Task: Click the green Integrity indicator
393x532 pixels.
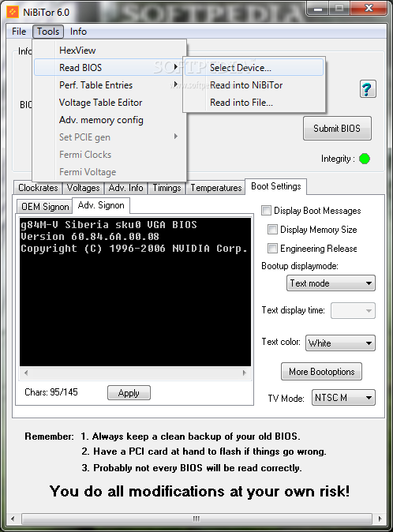Action: point(365,159)
